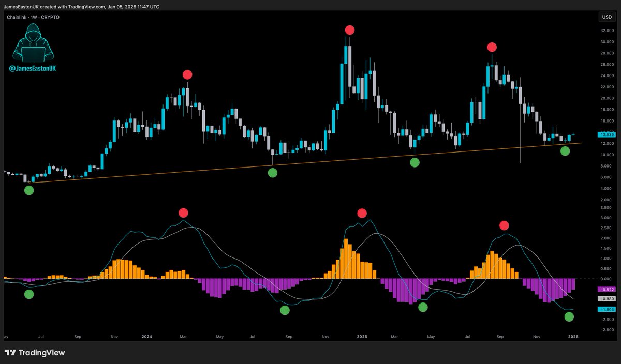Click the 8.000 price axis label
The width and height of the screenshot is (621, 364).
pyautogui.click(x=607, y=166)
